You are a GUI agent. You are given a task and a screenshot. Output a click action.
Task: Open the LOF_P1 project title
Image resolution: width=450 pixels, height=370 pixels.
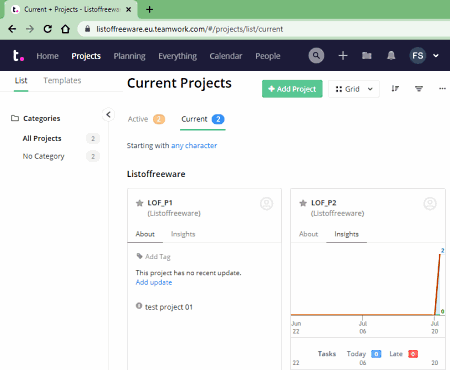160,203
